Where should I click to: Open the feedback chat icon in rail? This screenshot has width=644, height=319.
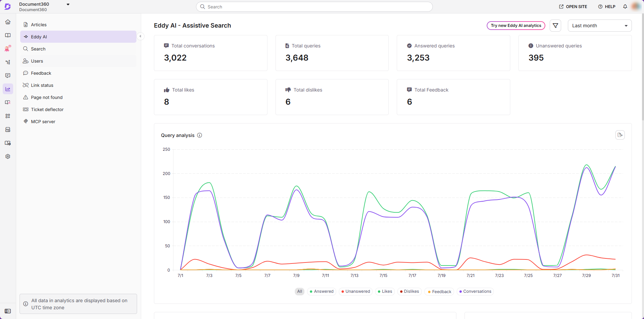click(x=8, y=76)
